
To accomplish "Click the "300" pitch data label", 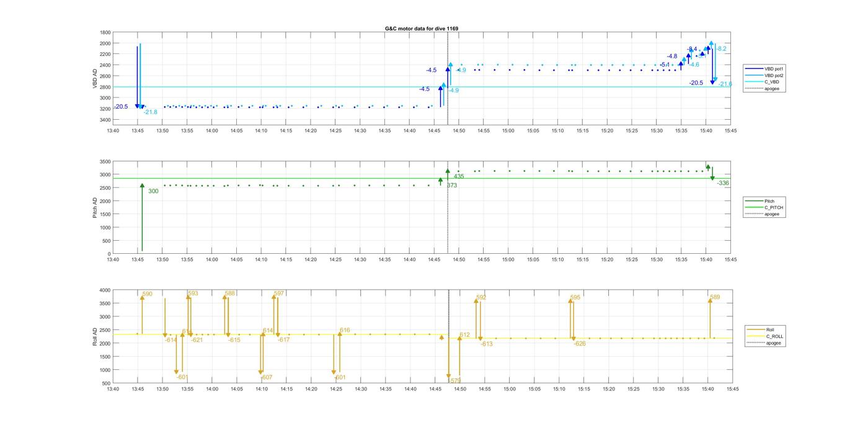I will point(153,191).
